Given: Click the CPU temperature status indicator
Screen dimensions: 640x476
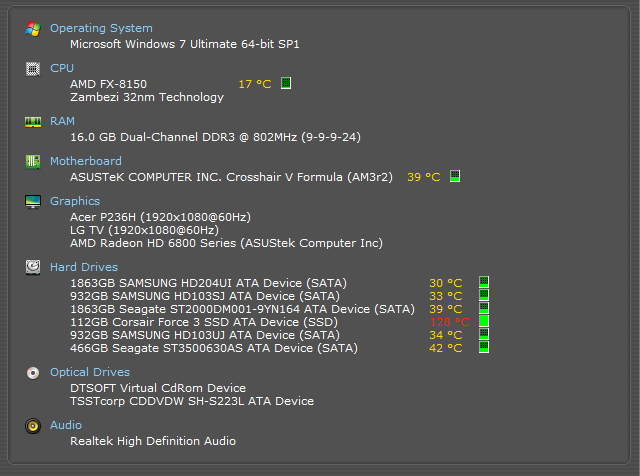Looking at the screenshot, I should (x=286, y=83).
